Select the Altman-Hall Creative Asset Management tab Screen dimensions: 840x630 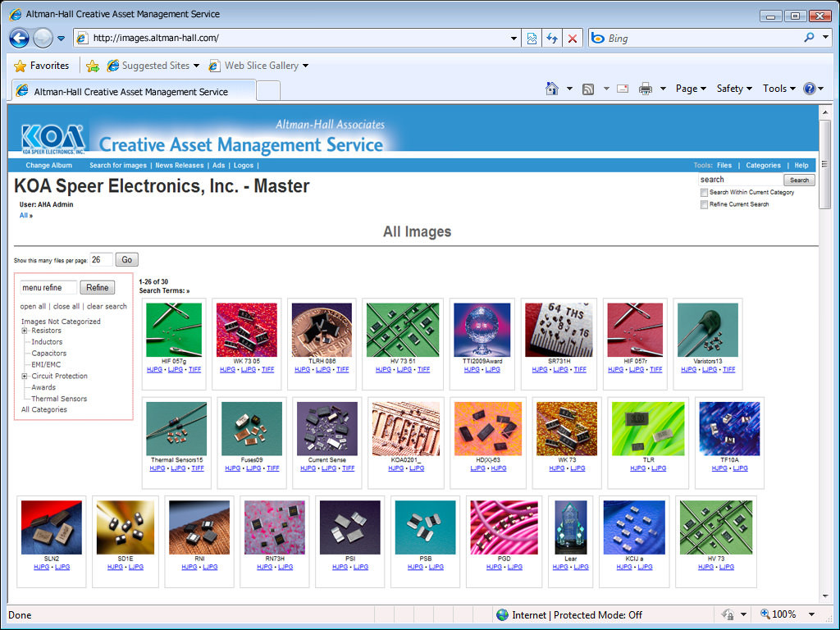pos(134,91)
